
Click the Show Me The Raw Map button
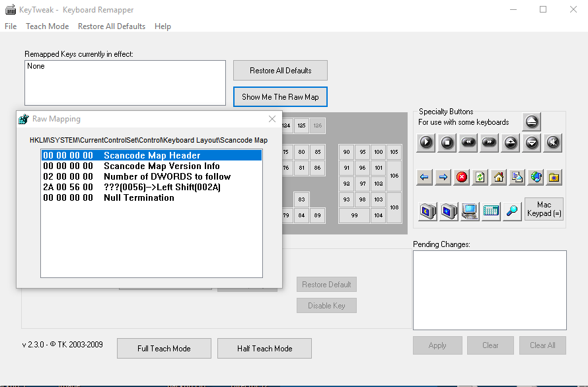click(281, 96)
